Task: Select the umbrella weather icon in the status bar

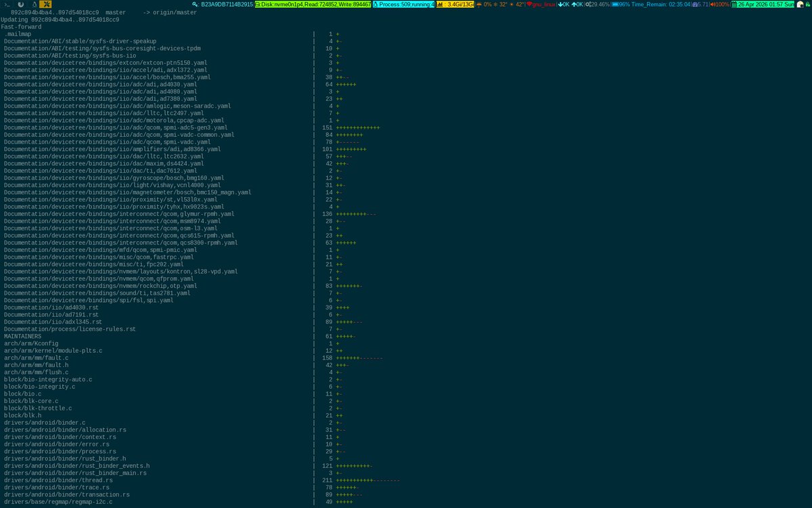Action: tap(478, 5)
